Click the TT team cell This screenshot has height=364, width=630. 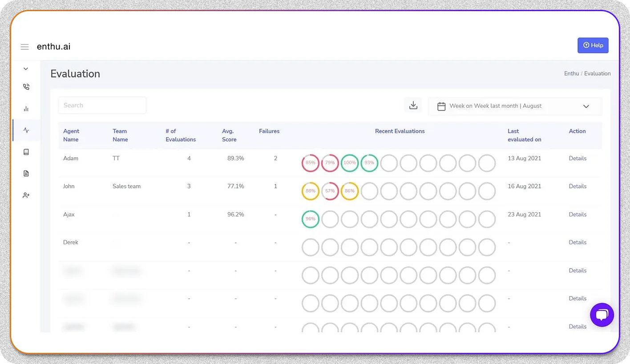click(x=116, y=158)
